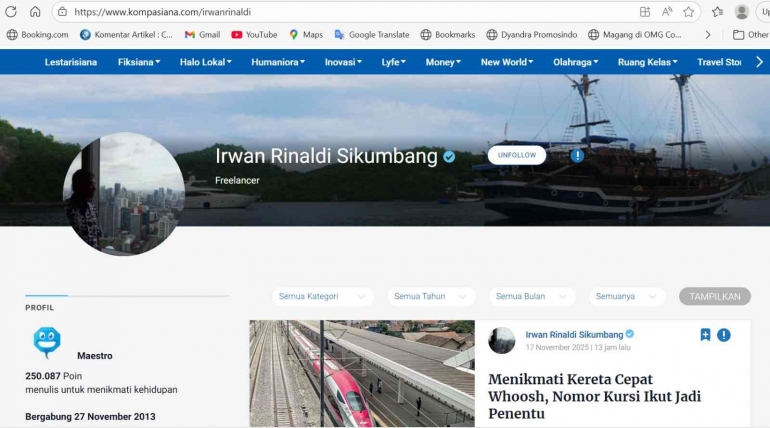The width and height of the screenshot is (770, 428).
Task: Expand the Ruang Kelas menu
Action: (648, 62)
